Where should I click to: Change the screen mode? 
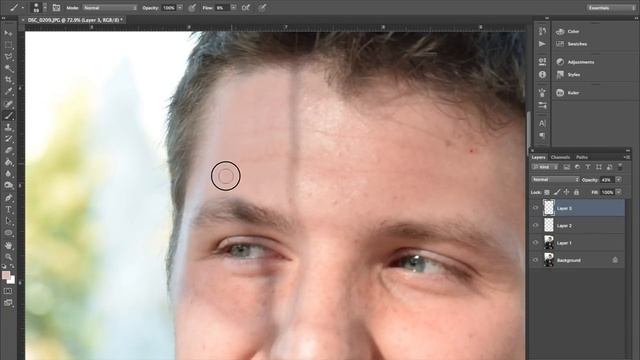coord(8,303)
